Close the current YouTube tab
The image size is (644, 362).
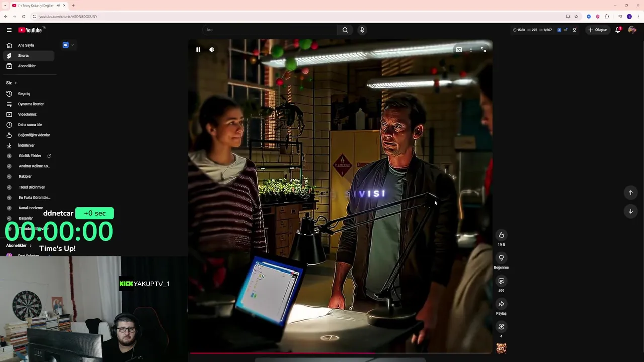tap(64, 5)
